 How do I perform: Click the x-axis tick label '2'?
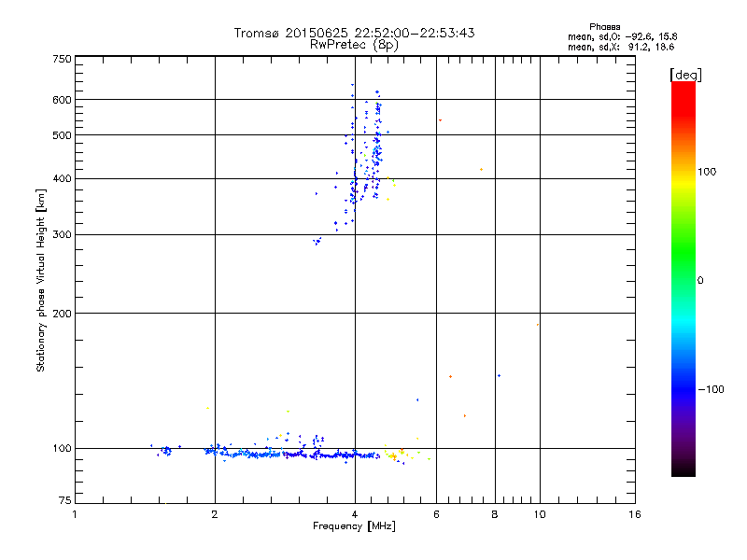pyautogui.click(x=215, y=514)
